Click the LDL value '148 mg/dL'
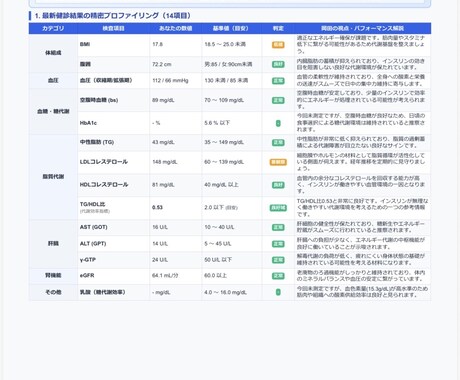The image size is (460, 380). click(x=165, y=162)
